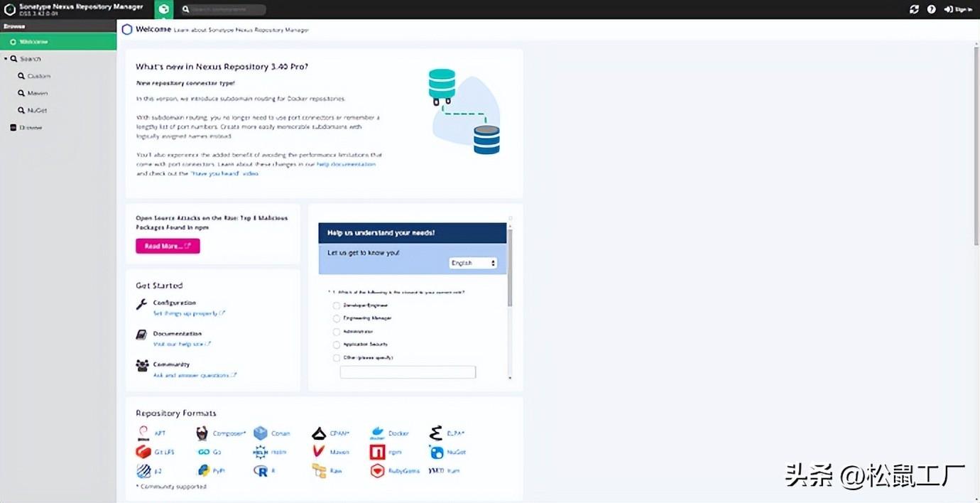The image size is (980, 503).
Task: Open the help documentation link
Action: pos(346,164)
